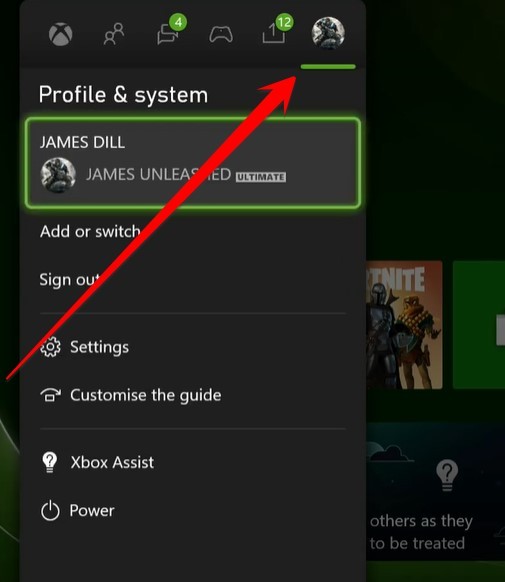Open the James Dill profile card
This screenshot has width=505, height=582.
click(193, 163)
